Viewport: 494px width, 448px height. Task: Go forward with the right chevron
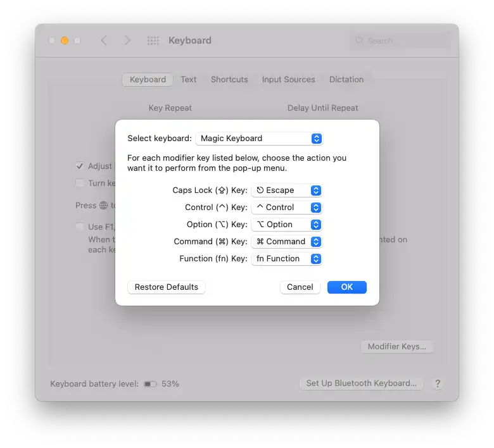127,40
